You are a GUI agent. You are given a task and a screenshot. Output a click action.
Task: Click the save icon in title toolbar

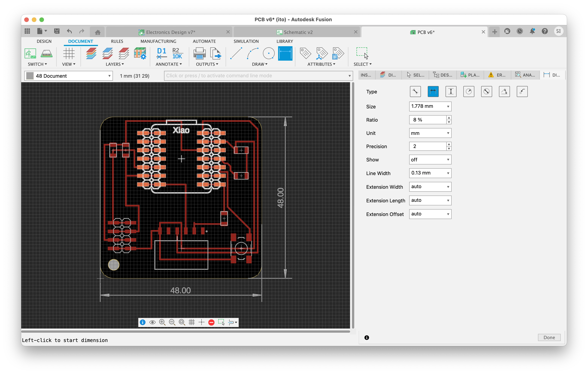(x=57, y=31)
